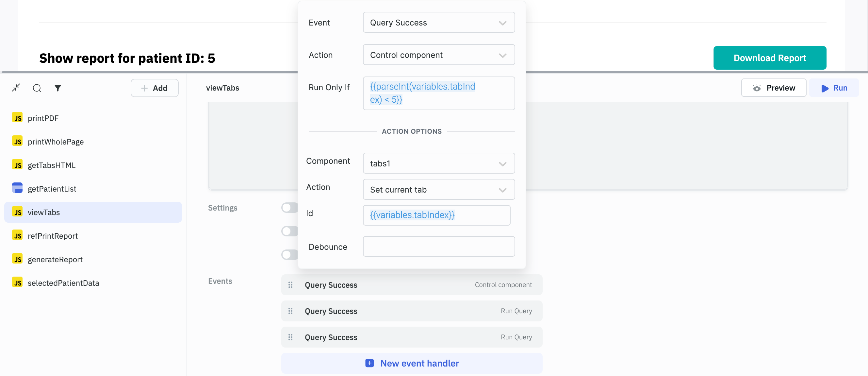Open the selectedPatientData query
868x376 pixels.
[63, 283]
